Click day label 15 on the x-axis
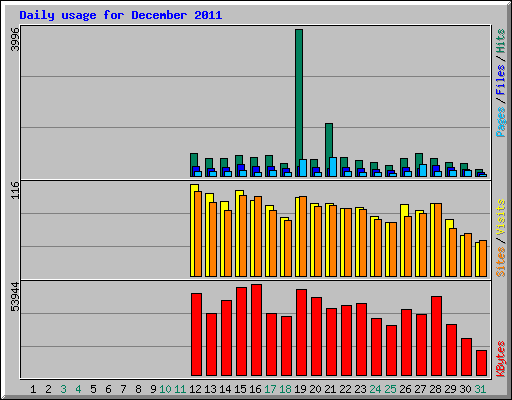The width and height of the screenshot is (512, 400). click(x=240, y=389)
